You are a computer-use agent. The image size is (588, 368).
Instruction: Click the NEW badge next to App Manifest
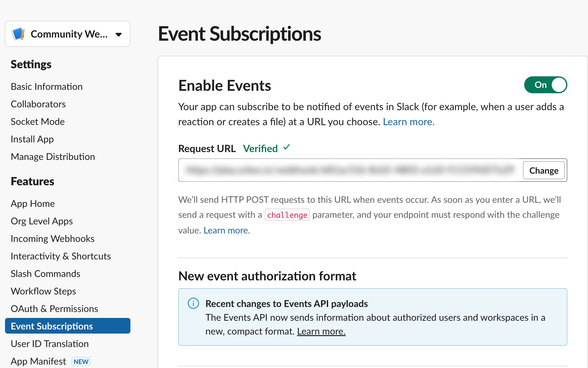pos(80,361)
